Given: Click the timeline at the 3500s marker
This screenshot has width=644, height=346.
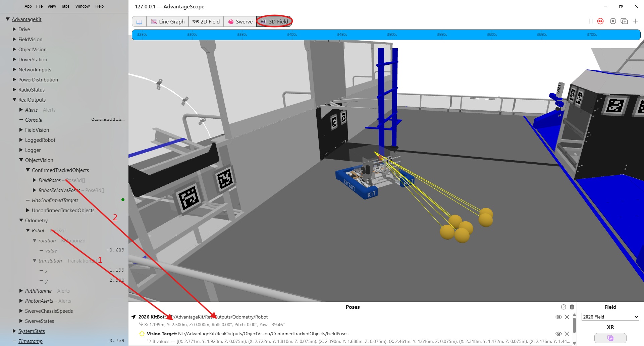Looking at the screenshot, I should click(x=392, y=35).
